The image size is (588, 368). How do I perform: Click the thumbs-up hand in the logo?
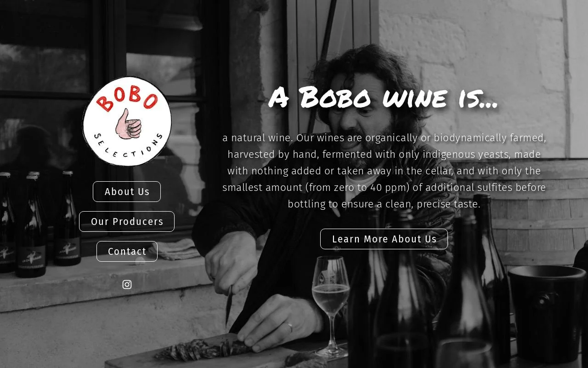click(x=128, y=124)
